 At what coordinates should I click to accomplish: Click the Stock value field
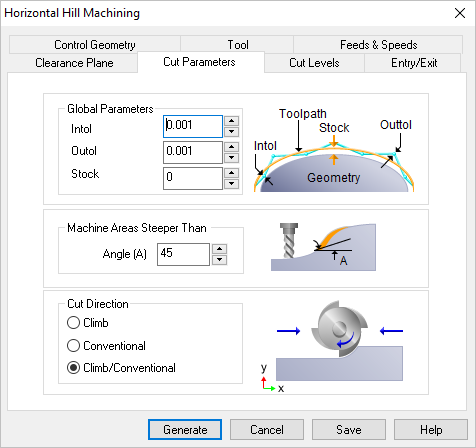coord(193,178)
